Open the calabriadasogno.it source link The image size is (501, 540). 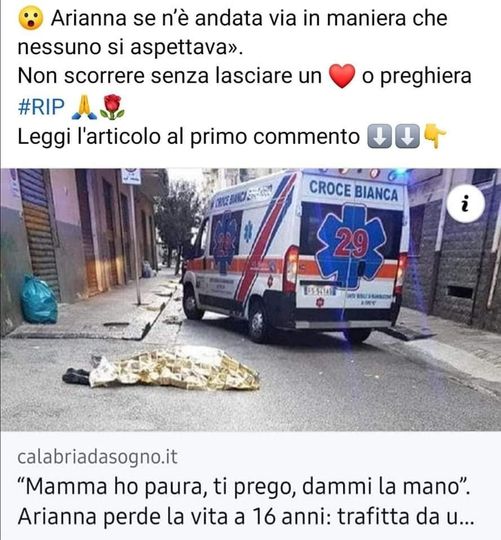(97, 457)
